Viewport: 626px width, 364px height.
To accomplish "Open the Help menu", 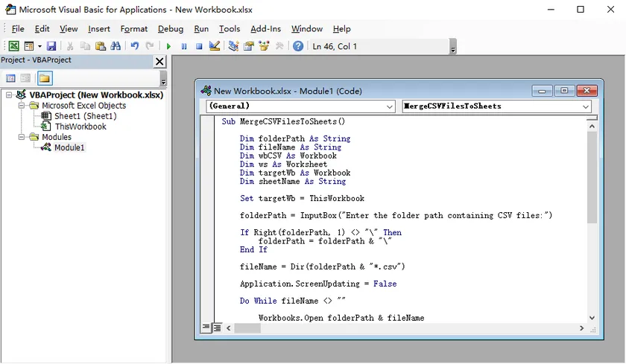I will click(x=342, y=29).
